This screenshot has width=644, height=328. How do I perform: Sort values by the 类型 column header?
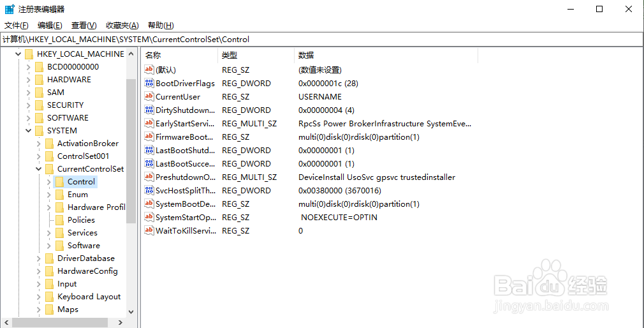pyautogui.click(x=256, y=56)
